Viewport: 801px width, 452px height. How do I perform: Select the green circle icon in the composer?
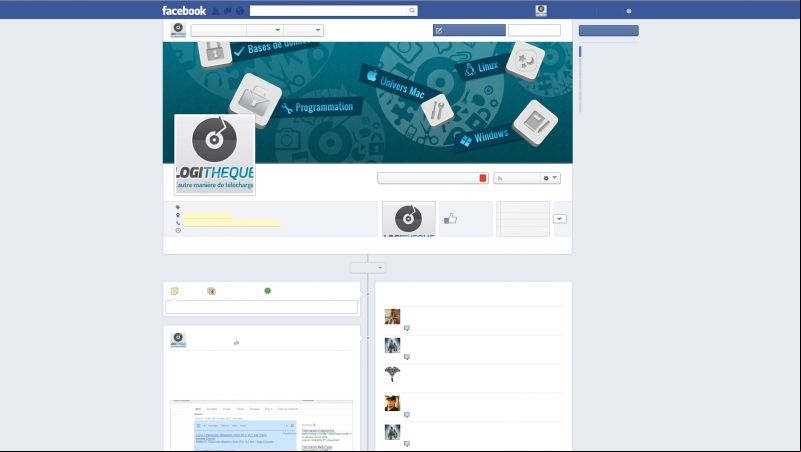267,291
